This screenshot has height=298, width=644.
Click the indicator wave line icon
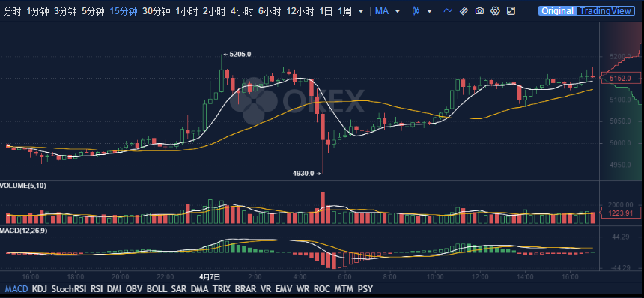(x=448, y=11)
